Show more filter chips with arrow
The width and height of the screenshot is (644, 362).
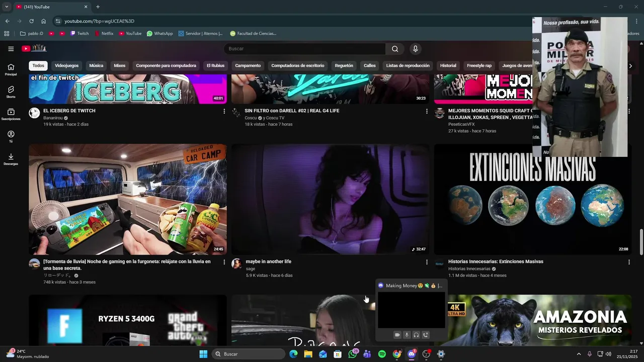click(x=630, y=66)
